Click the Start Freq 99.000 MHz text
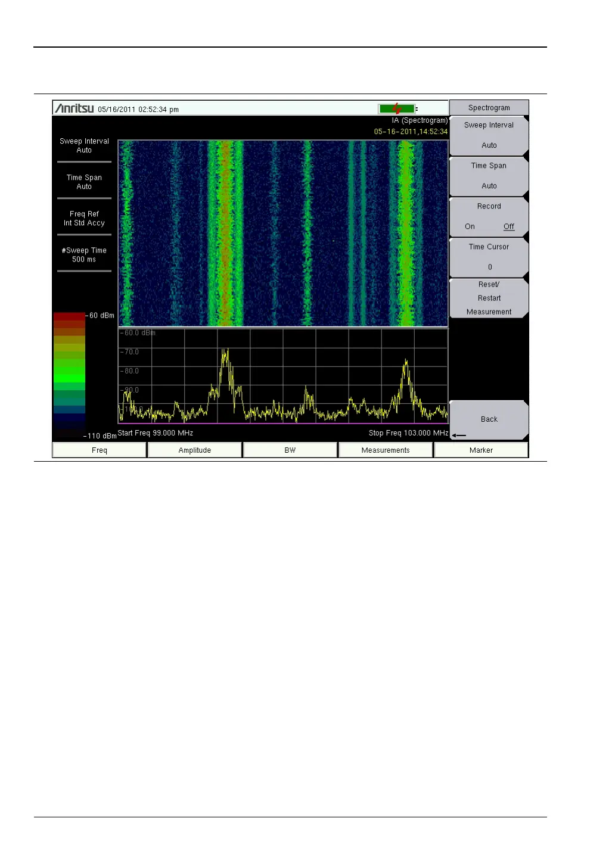This screenshot has width=615, height=868. 155,433
